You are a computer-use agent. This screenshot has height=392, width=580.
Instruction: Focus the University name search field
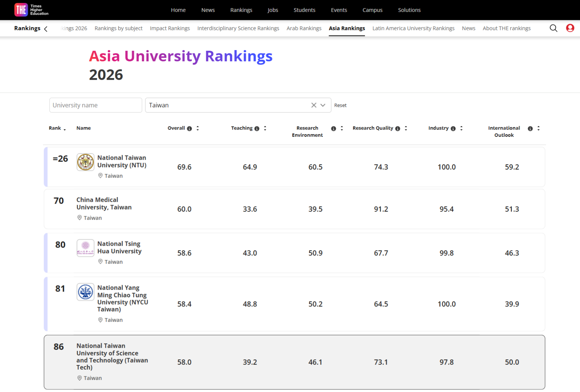coord(96,105)
